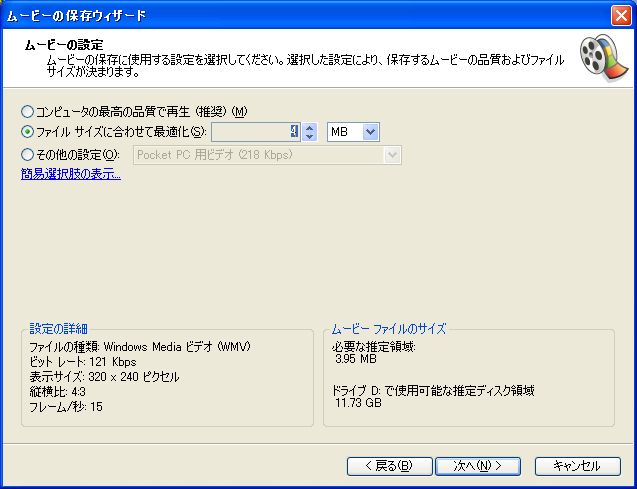Screen dimensions: 637x489
Task: Click the 3.95 MB estimated size value
Action: [353, 360]
